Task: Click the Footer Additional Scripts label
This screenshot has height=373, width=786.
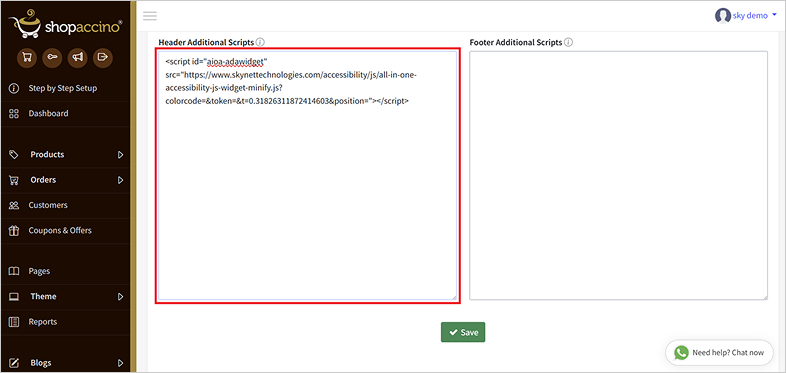Action: pos(516,42)
